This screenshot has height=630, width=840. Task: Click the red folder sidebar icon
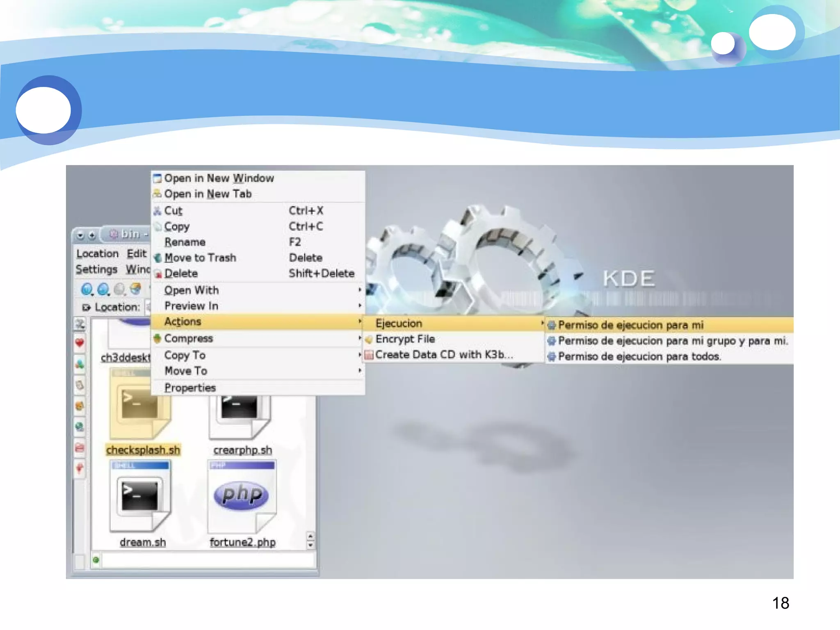click(x=80, y=447)
